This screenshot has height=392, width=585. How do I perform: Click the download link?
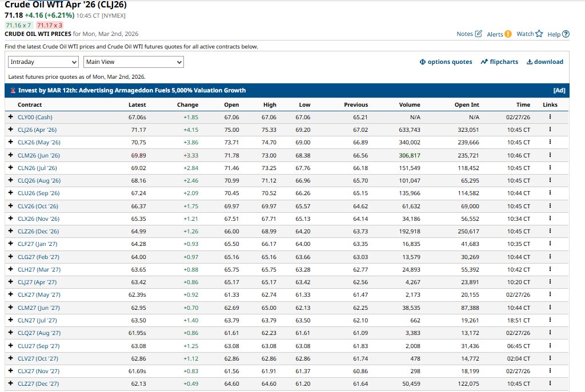(544, 62)
